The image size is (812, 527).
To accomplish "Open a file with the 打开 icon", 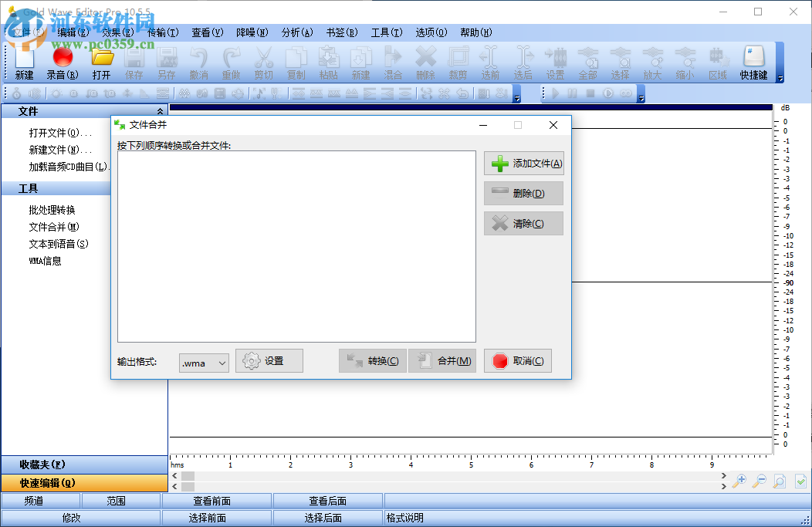I will (x=101, y=62).
